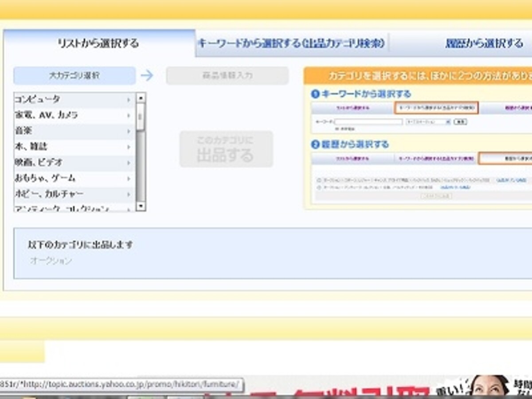Expand arrow beside コンピュータ
This screenshot has width=532, height=399.
pyautogui.click(x=129, y=100)
